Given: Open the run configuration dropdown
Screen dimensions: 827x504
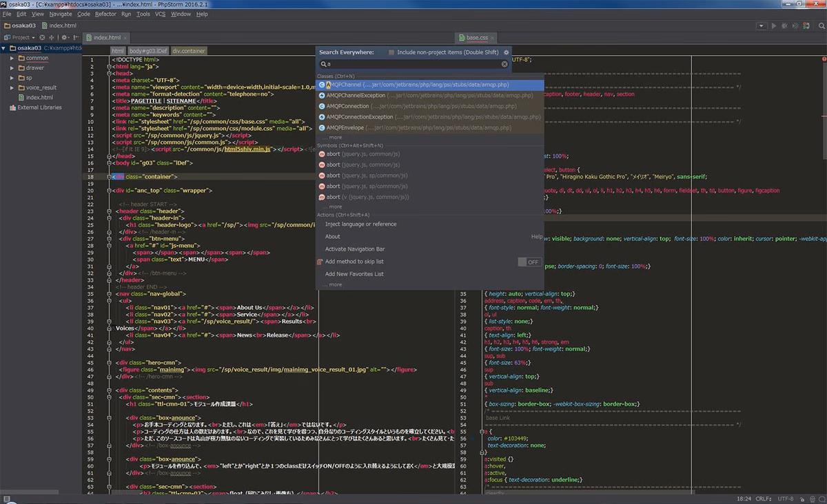Looking at the screenshot, I should (761, 25).
